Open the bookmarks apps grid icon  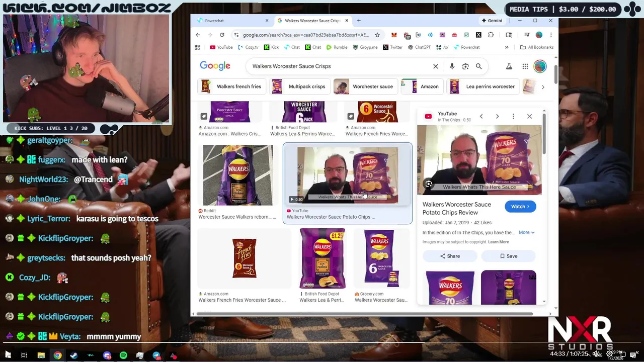coord(197,47)
